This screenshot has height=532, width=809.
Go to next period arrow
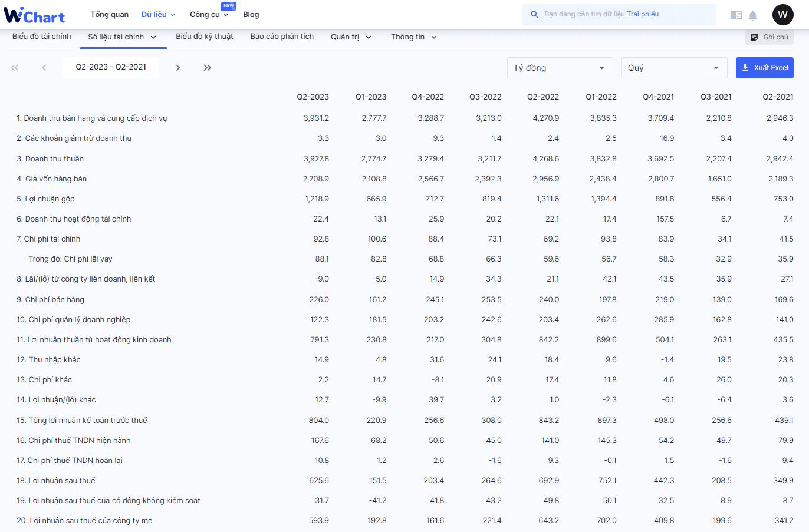[x=177, y=68]
